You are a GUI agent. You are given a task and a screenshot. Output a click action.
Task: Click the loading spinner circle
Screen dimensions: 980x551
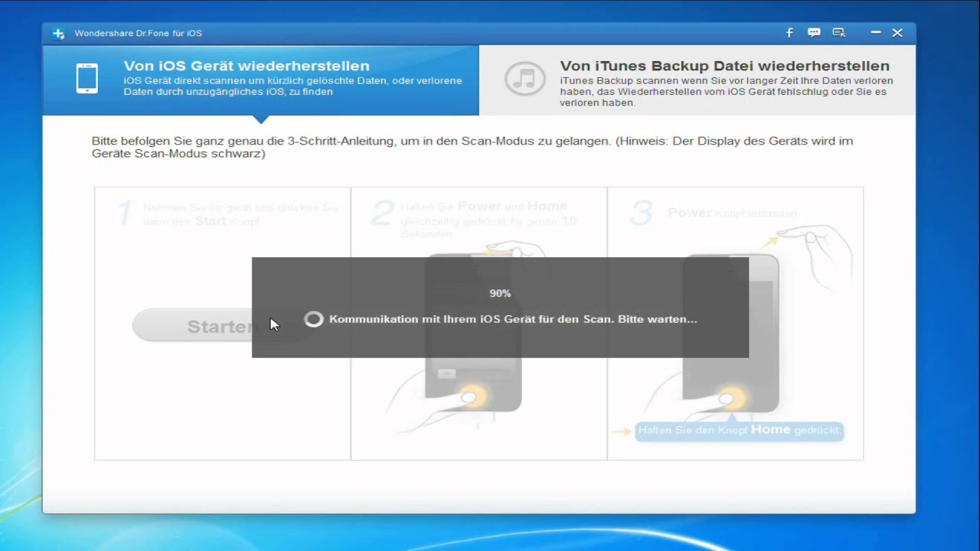[314, 319]
